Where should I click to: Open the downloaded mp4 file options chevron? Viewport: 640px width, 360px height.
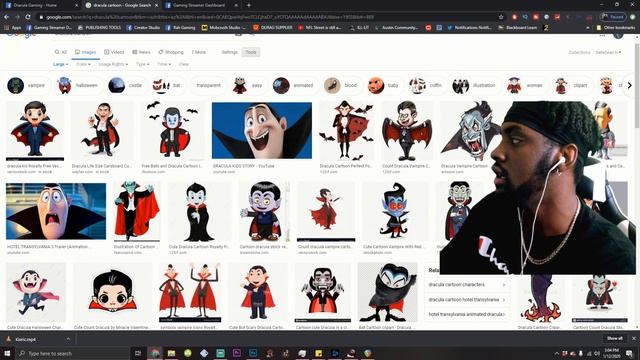click(68, 339)
